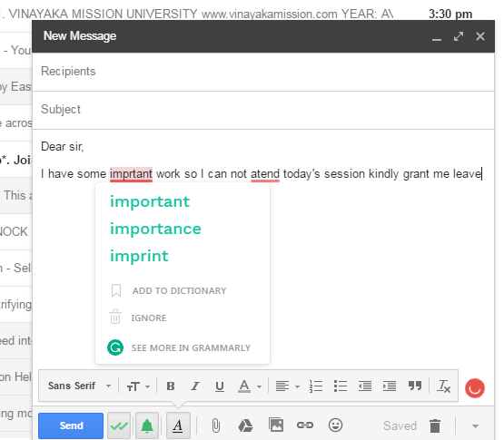This screenshot has height=440, width=504.
Task: Toggle underline formatting
Action: pyautogui.click(x=220, y=386)
